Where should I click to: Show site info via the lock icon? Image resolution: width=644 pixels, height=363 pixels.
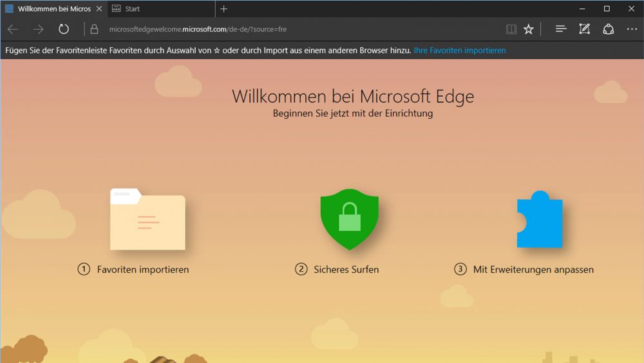click(x=95, y=29)
